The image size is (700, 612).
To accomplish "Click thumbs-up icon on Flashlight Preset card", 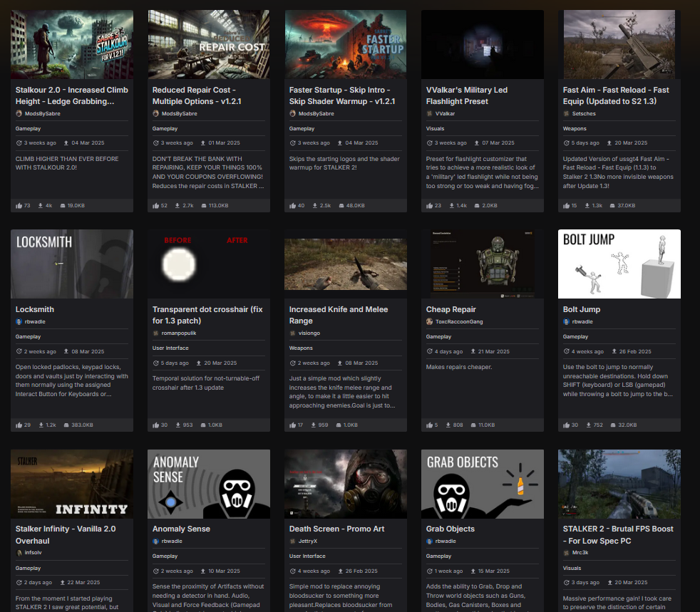I will (429, 206).
